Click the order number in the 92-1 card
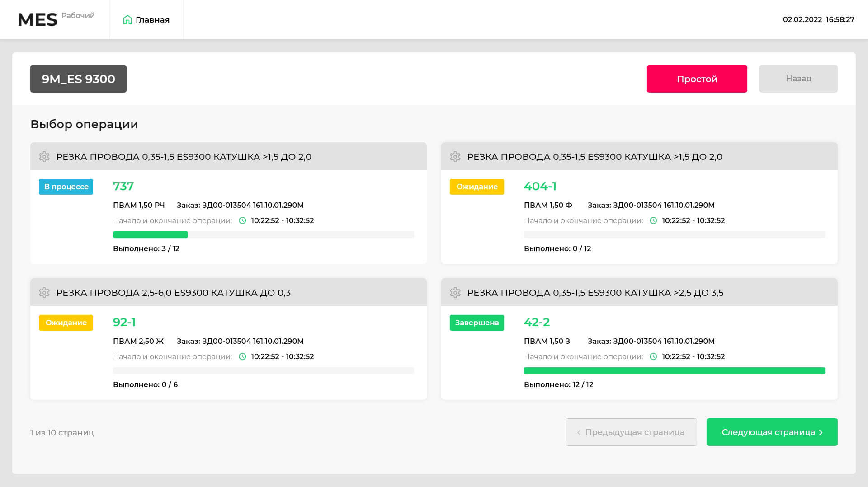Image resolution: width=868 pixels, height=487 pixels. pyautogui.click(x=240, y=341)
